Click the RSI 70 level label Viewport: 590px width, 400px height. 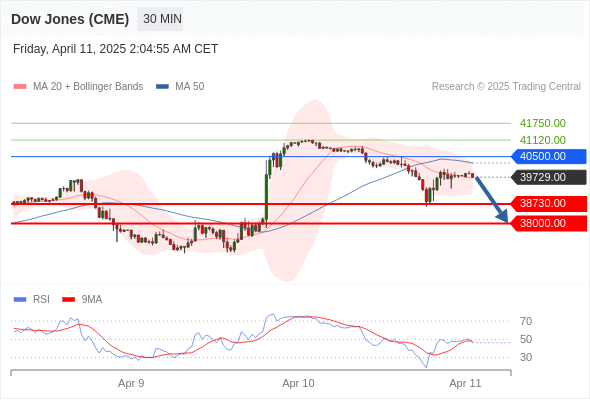pyautogui.click(x=526, y=321)
